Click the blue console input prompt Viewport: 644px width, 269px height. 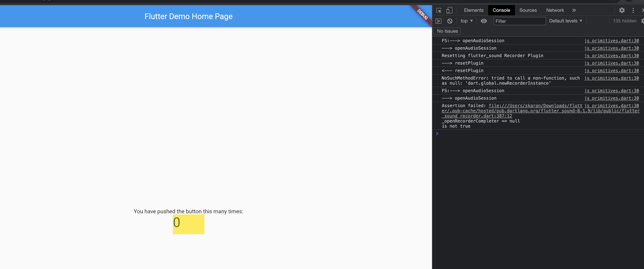(437, 133)
